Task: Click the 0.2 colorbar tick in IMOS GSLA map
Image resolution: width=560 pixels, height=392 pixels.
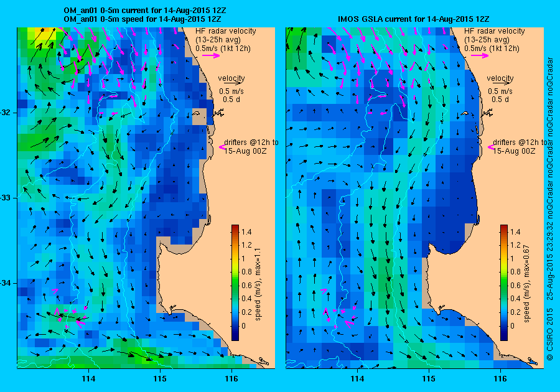Action: point(515,312)
